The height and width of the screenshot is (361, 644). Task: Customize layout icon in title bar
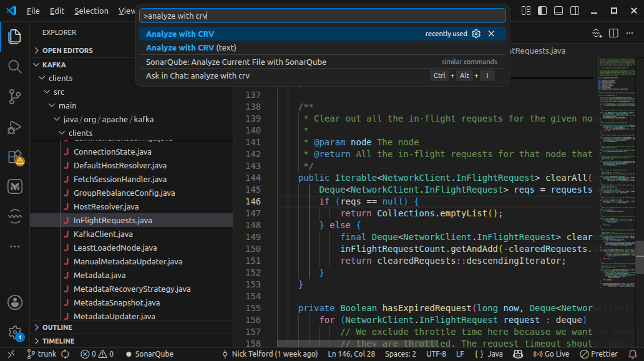(x=525, y=11)
